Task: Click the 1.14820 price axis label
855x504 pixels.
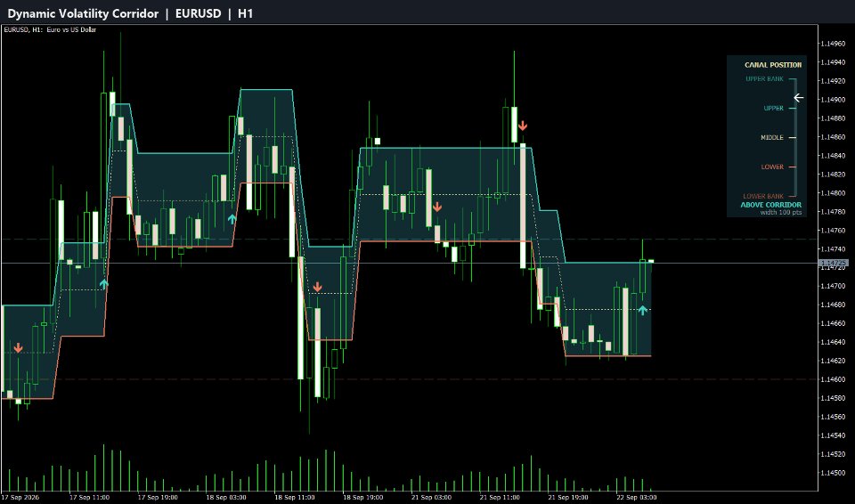Action: (832, 175)
